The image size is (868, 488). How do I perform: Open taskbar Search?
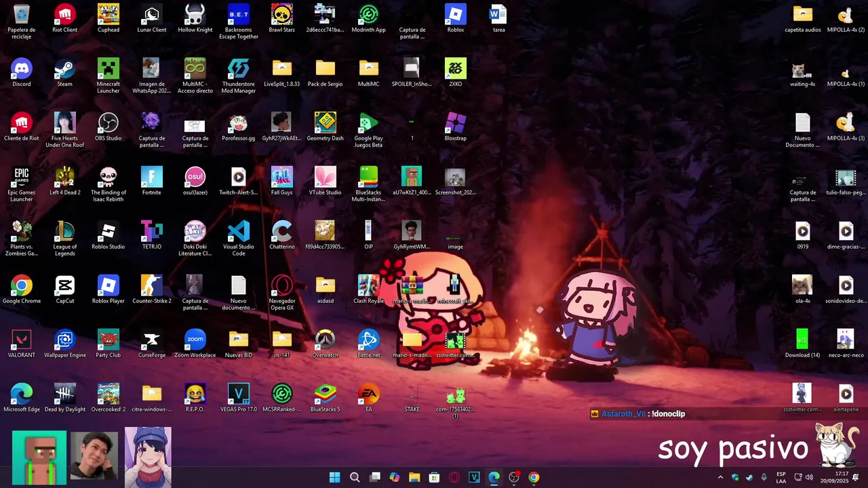click(x=355, y=477)
